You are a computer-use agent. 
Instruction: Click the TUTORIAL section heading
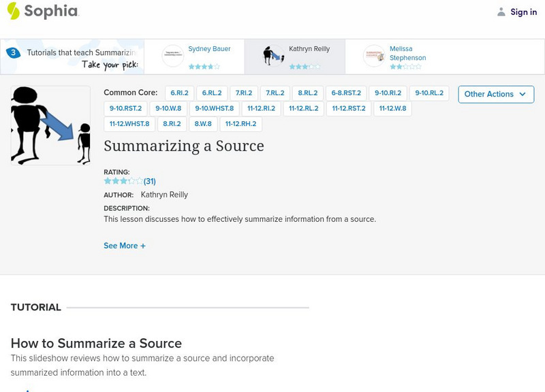click(36, 308)
